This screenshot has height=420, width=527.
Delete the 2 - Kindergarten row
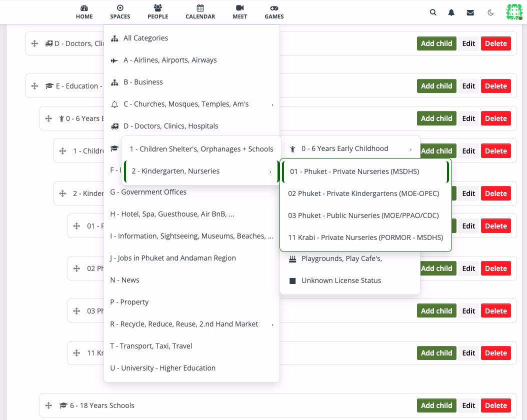tap(495, 193)
